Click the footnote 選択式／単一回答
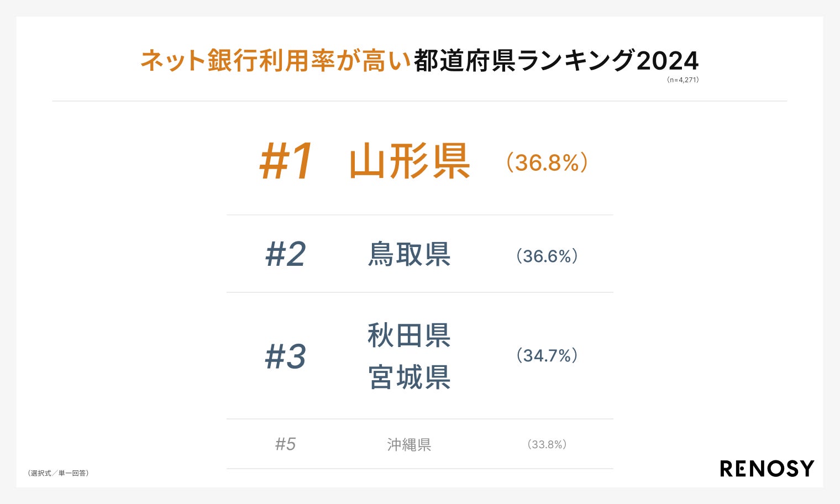 (58, 473)
